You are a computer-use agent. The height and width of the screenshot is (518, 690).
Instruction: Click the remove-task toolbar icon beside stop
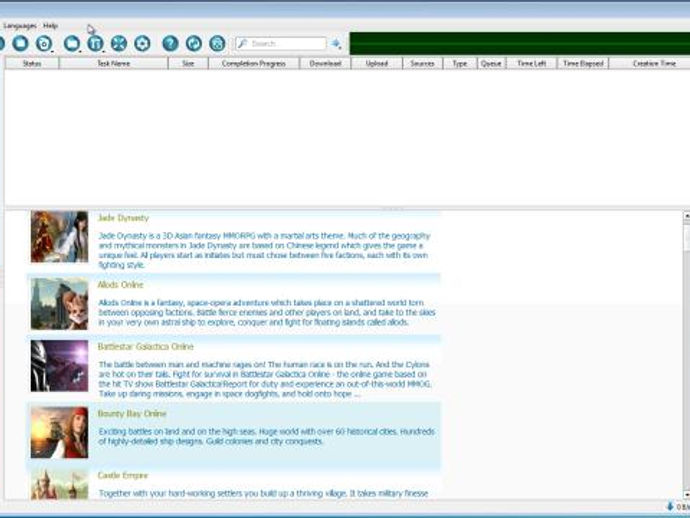pos(44,43)
